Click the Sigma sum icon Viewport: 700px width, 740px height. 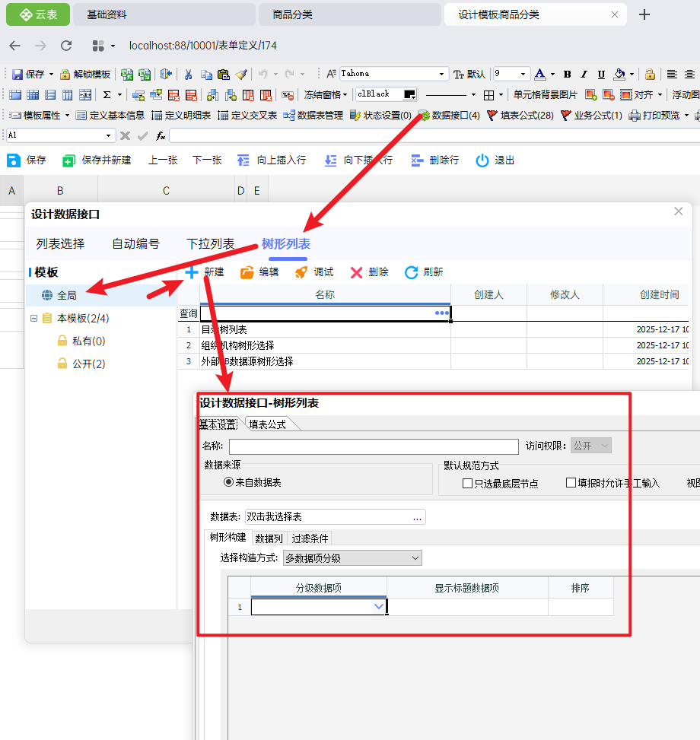pyautogui.click(x=107, y=95)
